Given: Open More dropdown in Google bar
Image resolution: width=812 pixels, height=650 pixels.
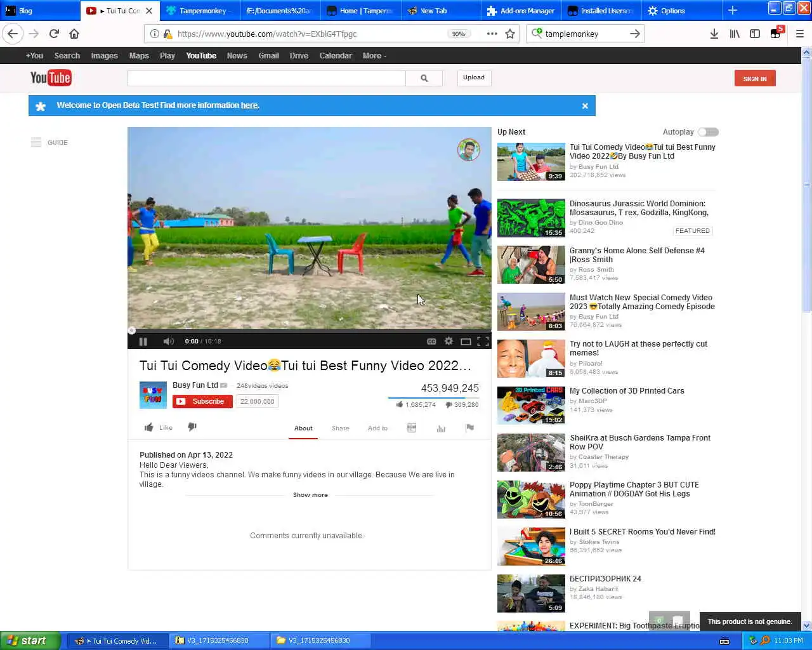Looking at the screenshot, I should click(x=374, y=56).
